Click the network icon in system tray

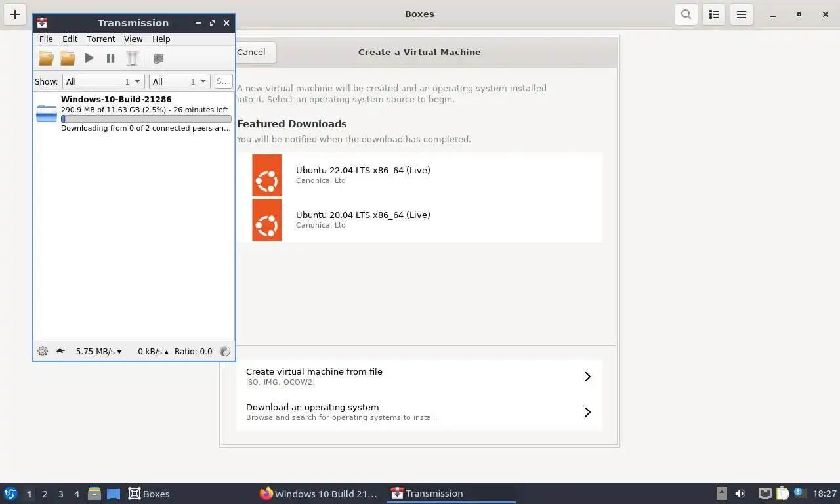[x=765, y=493]
